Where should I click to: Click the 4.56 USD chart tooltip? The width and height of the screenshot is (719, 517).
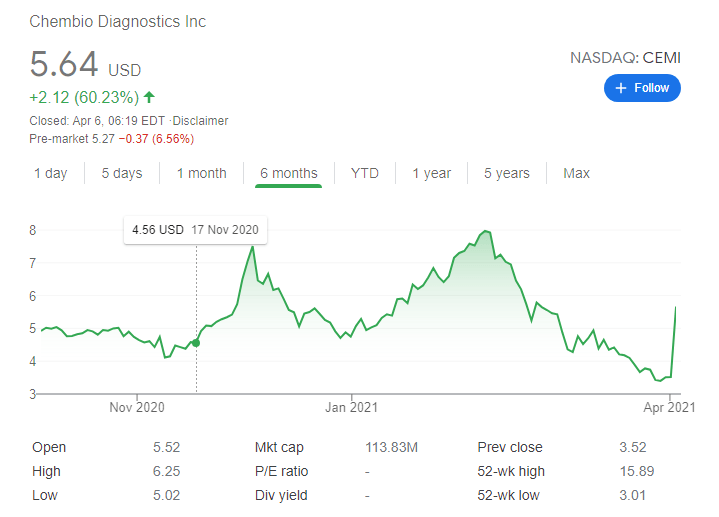tap(195, 230)
